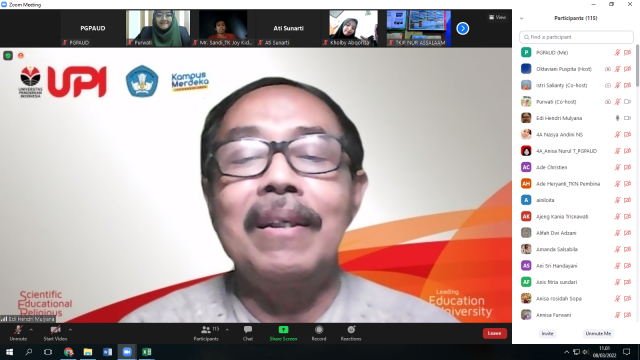The width and height of the screenshot is (640, 360).
Task: Click the system volume icon
Action: [x=586, y=352]
